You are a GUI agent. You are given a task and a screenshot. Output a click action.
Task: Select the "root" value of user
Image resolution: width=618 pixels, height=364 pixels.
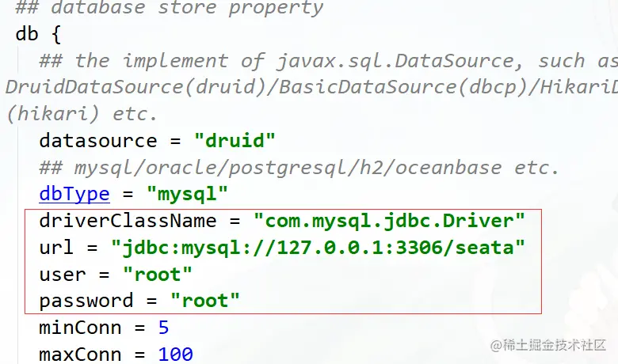[158, 275]
